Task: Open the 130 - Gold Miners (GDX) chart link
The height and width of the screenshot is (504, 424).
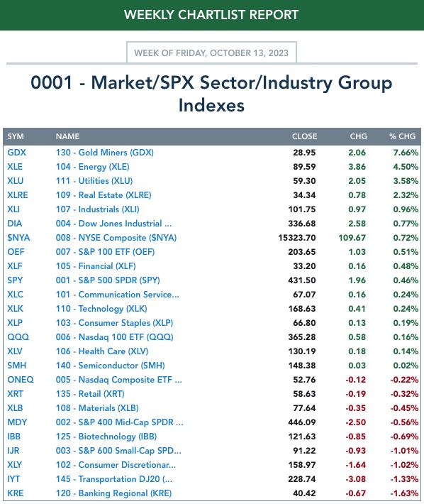Action: 105,153
